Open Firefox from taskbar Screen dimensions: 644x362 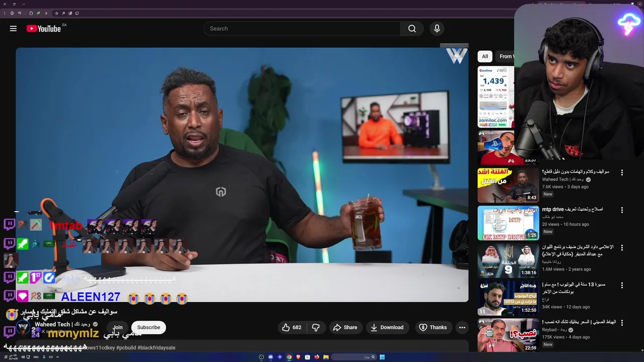[x=316, y=357]
